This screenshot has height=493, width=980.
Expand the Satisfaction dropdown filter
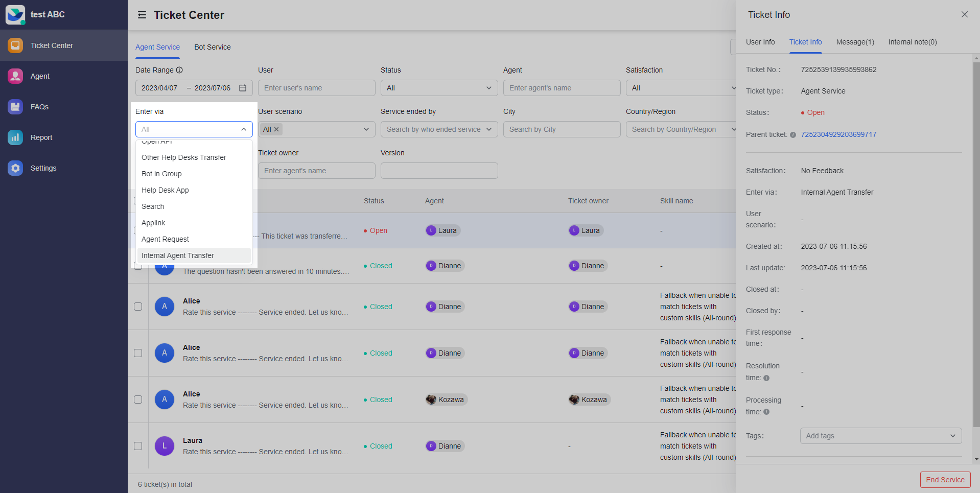[682, 88]
